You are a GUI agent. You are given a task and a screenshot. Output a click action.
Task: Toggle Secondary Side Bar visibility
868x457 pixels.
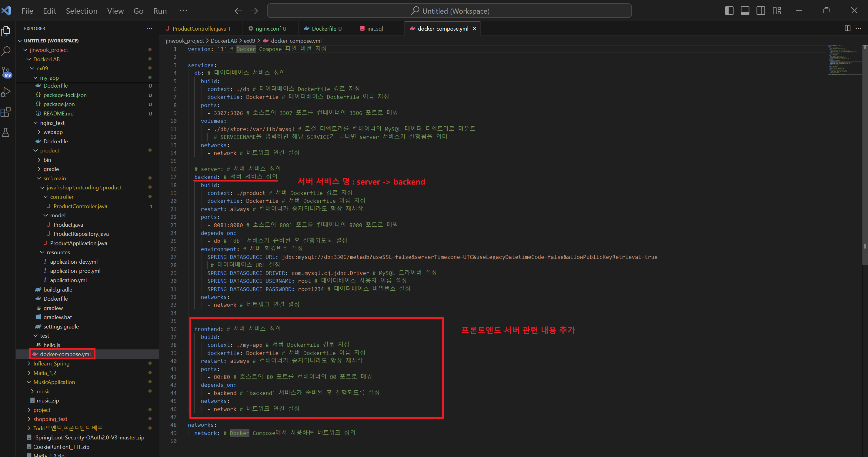[760, 11]
